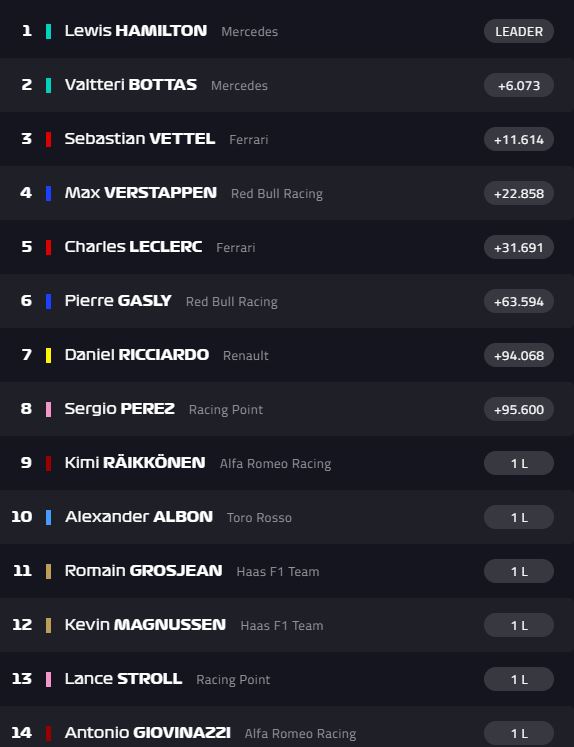Click Haas F1 Team label beside Grosjean
The width and height of the screenshot is (574, 747).
(x=278, y=571)
